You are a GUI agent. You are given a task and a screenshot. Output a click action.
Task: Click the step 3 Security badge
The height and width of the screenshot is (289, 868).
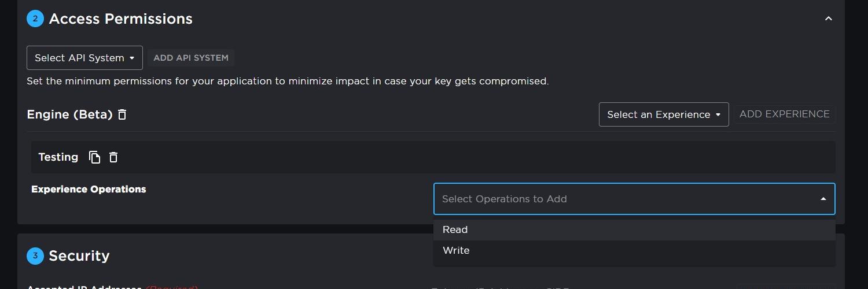35,255
